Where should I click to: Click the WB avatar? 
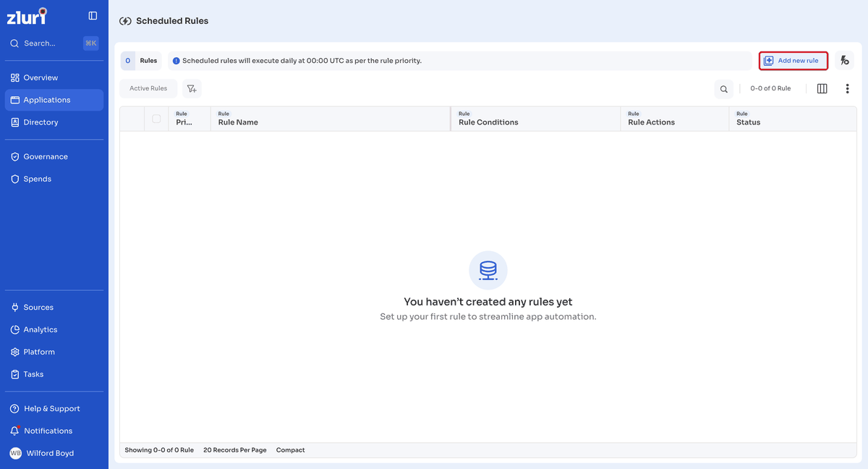[x=15, y=453]
